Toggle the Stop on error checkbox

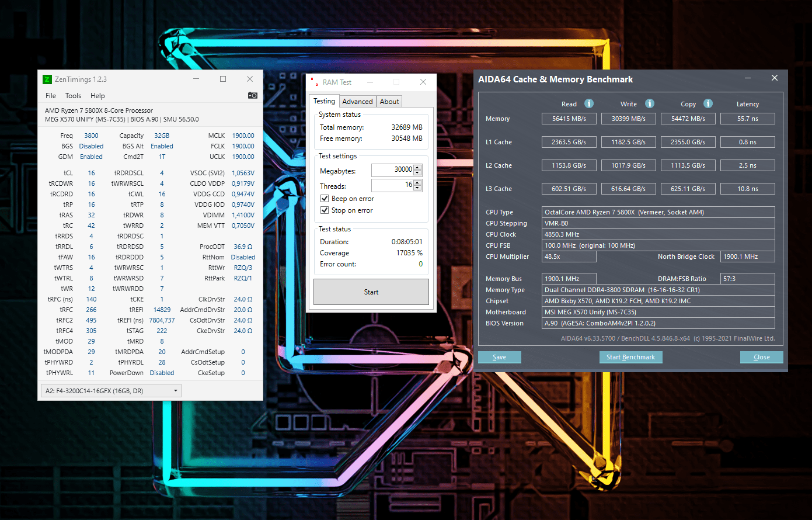click(x=325, y=210)
